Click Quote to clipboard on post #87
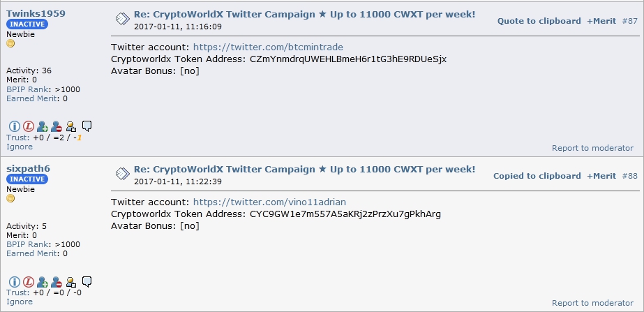 (539, 21)
